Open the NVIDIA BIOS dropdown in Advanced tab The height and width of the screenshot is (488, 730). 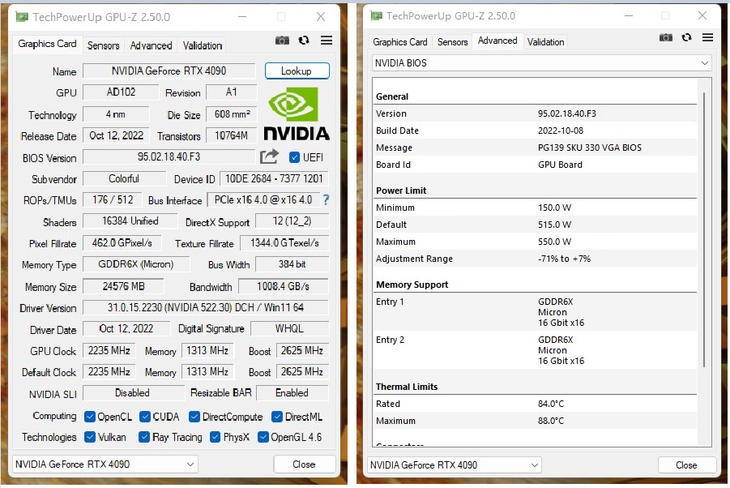[541, 63]
